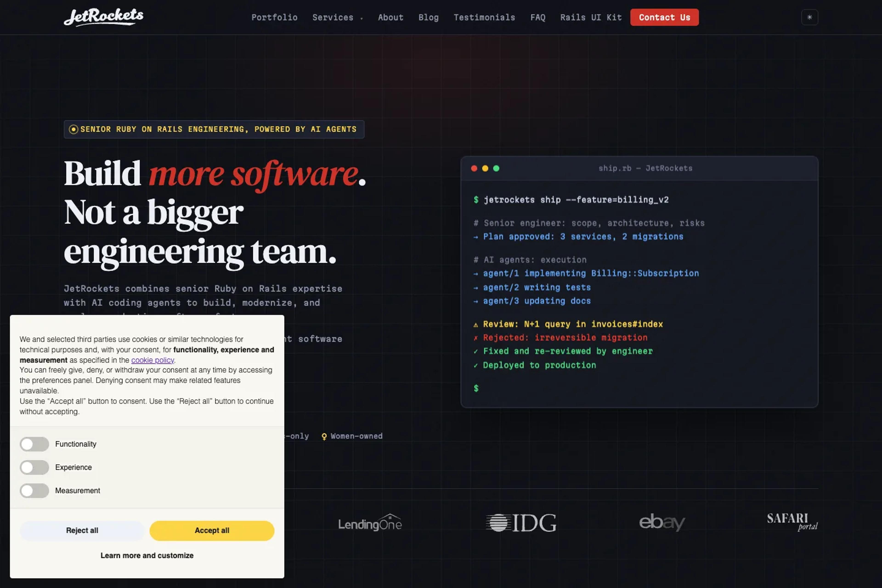
Task: Open the cookie policy link
Action: [152, 360]
